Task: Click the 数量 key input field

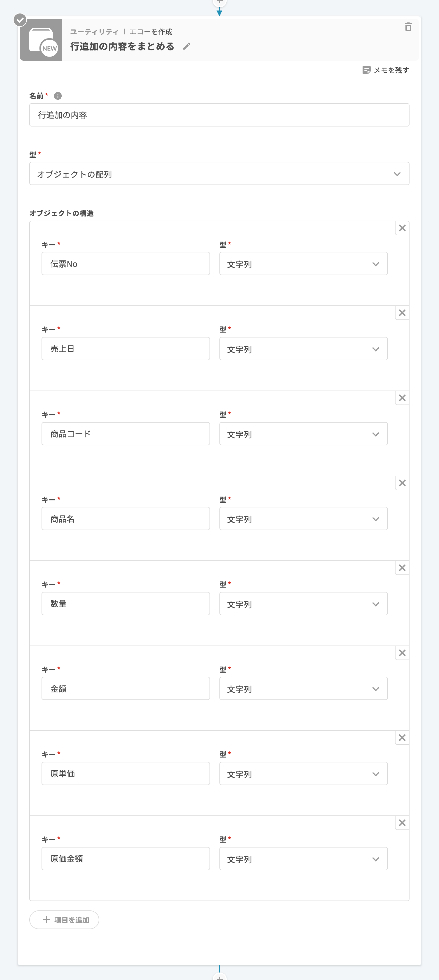Action: pyautogui.click(x=125, y=604)
